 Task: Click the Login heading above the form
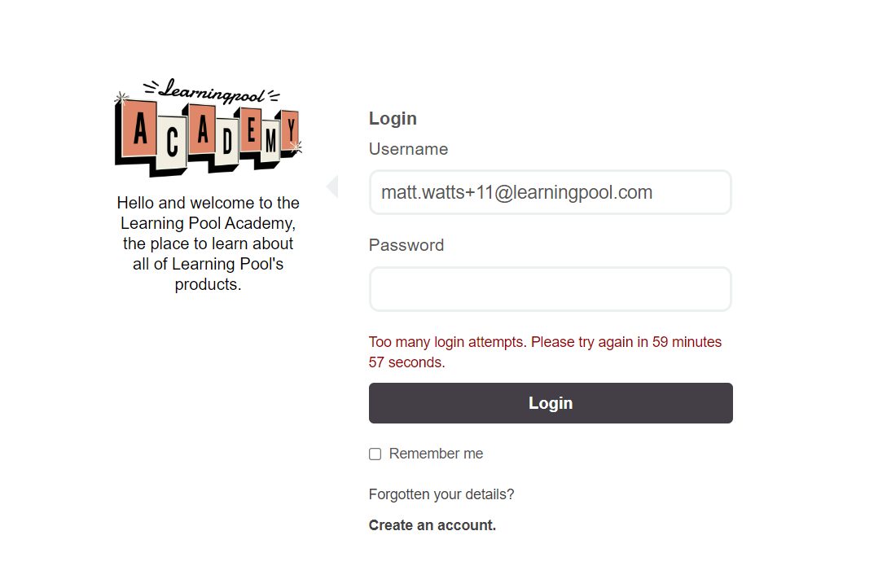(393, 118)
